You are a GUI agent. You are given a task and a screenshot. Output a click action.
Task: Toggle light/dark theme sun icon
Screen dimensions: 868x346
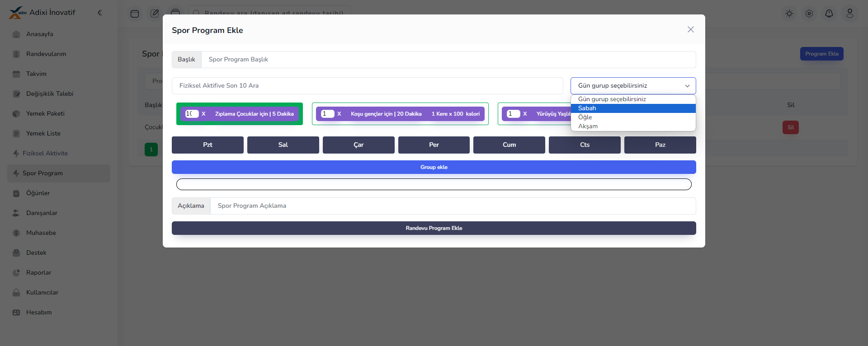(789, 14)
